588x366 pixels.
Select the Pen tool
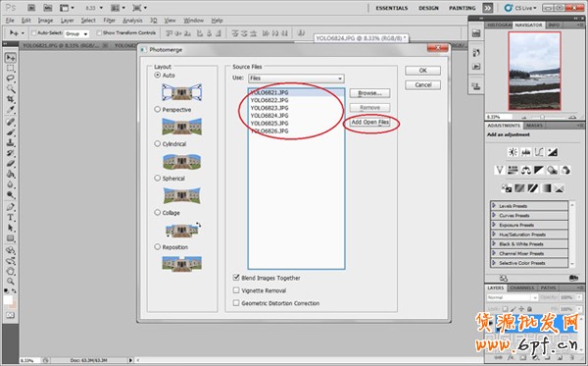click(10, 207)
